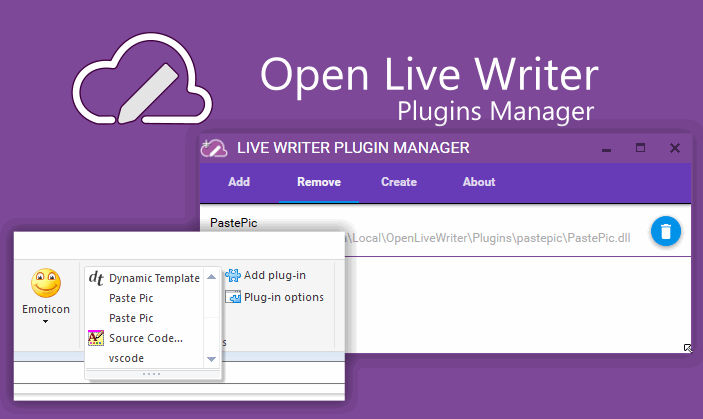Expand the Emoticon dropdown arrow
Image resolution: width=703 pixels, height=419 pixels.
pos(46,322)
